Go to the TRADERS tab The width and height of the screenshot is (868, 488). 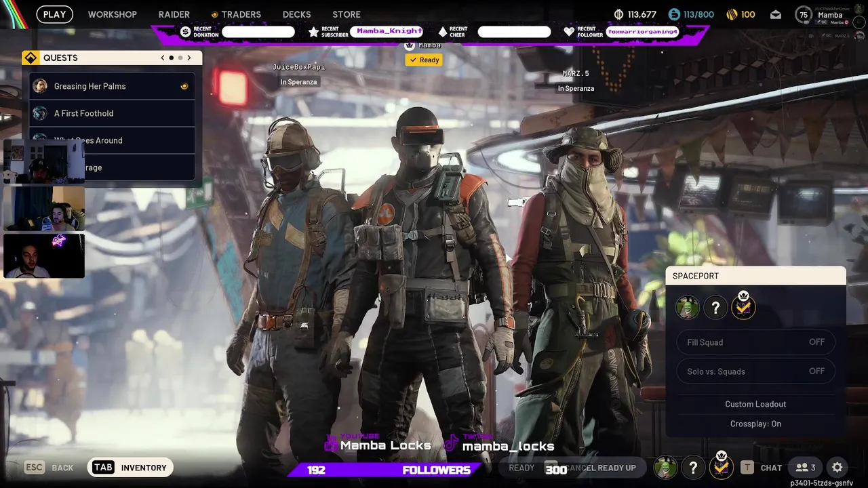(241, 14)
